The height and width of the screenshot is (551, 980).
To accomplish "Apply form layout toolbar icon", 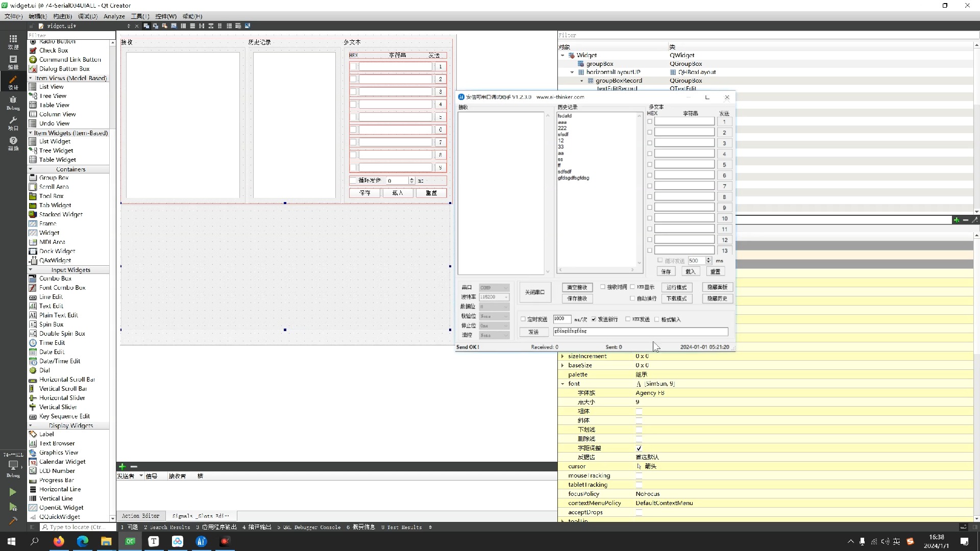I will (x=220, y=26).
